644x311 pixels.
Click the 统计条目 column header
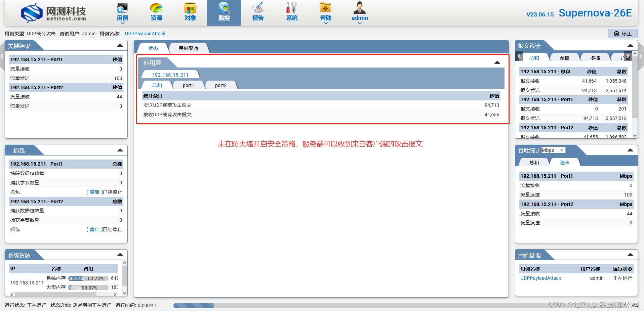click(153, 96)
